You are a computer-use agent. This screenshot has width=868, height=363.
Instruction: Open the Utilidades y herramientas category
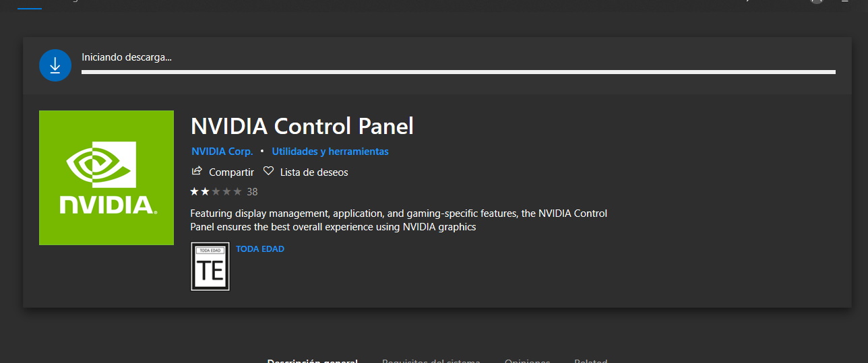tap(330, 152)
